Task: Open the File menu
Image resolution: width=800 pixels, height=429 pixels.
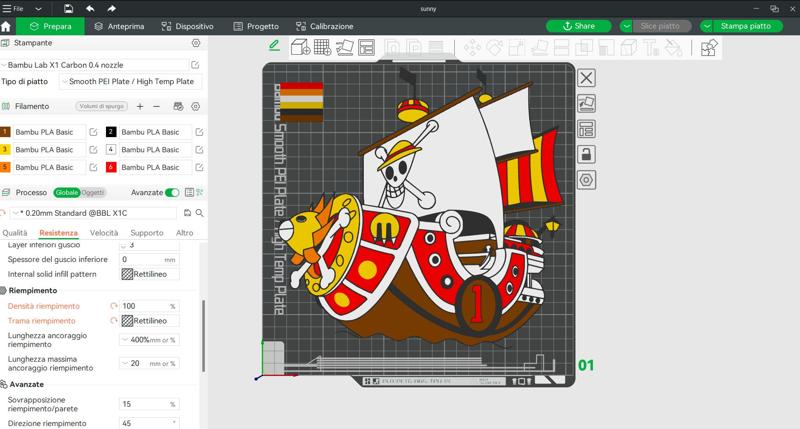Action: pyautogui.click(x=13, y=9)
